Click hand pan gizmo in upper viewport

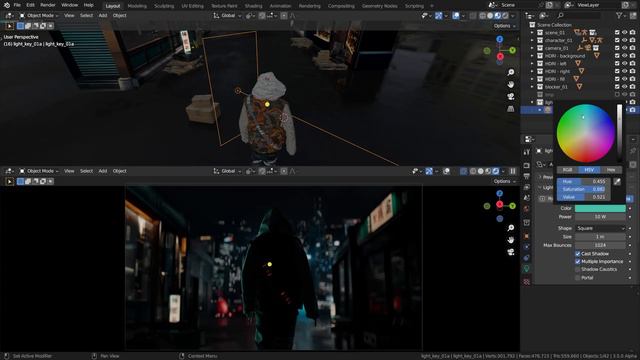[511, 84]
